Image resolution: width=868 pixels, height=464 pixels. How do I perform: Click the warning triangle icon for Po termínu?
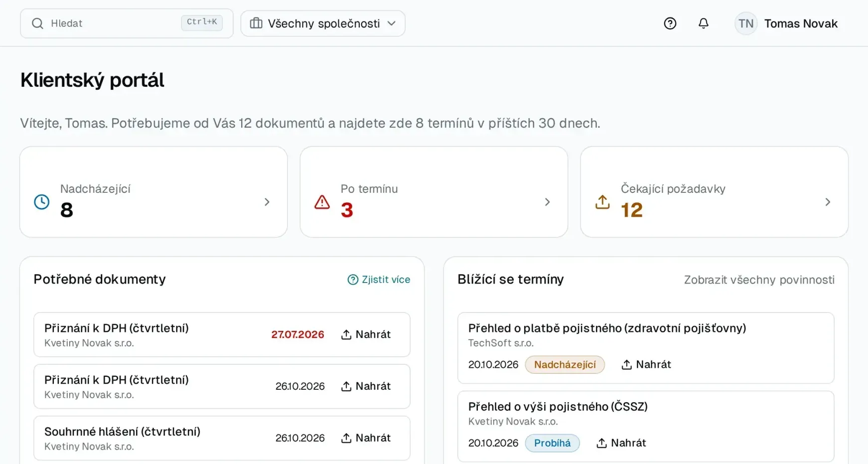click(x=322, y=202)
